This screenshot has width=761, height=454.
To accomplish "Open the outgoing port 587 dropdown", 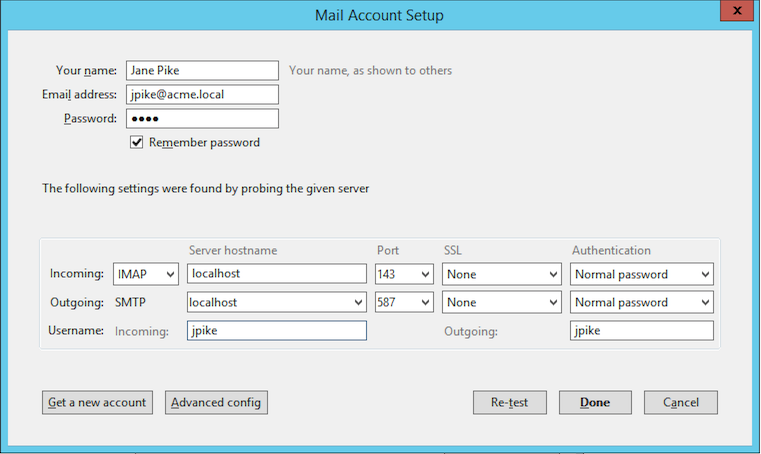I will click(404, 302).
